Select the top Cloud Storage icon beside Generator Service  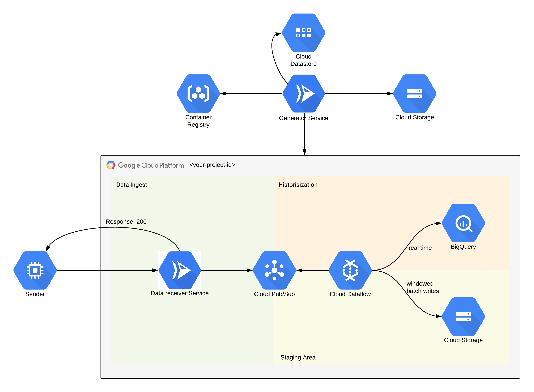(415, 94)
